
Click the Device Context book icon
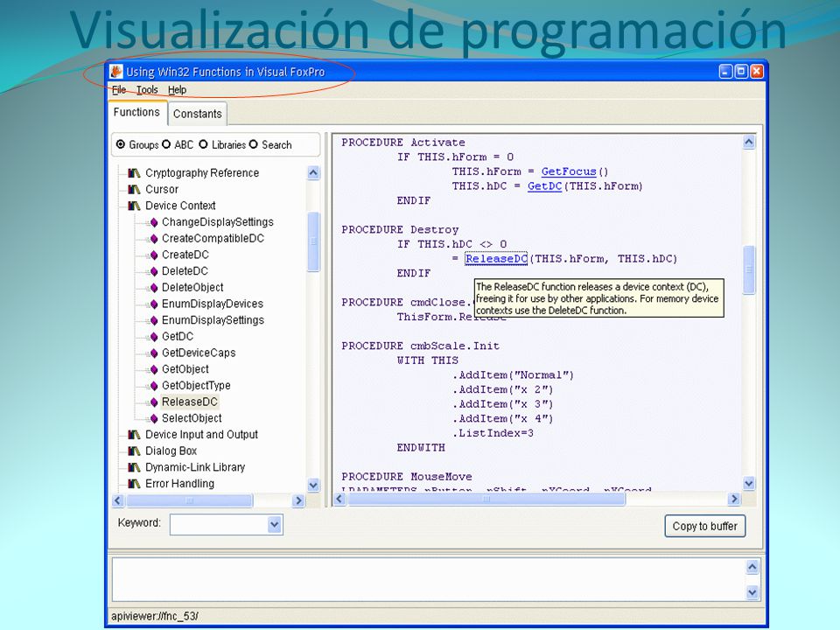(x=134, y=206)
